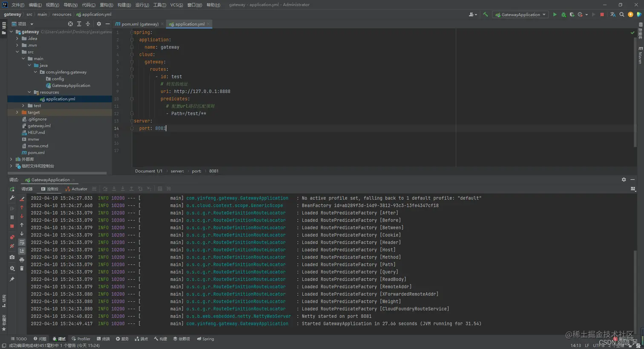The height and width of the screenshot is (349, 644).
Task: Click the orange update arrow icon
Action: pos(631,14)
